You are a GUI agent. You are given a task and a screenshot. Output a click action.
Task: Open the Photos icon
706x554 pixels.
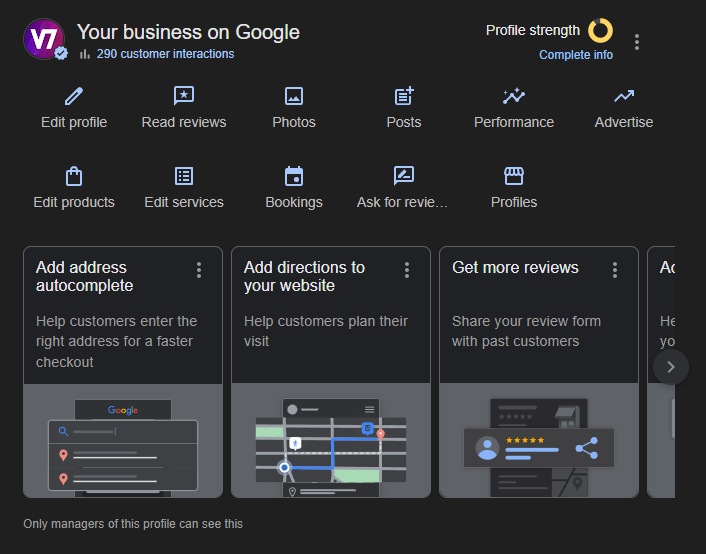click(294, 96)
